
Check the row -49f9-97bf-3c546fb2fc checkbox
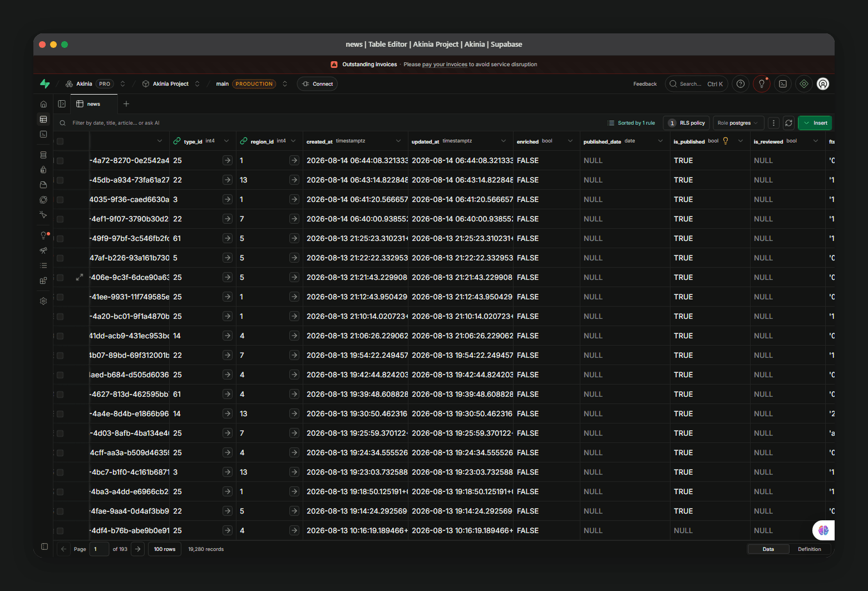(x=60, y=239)
